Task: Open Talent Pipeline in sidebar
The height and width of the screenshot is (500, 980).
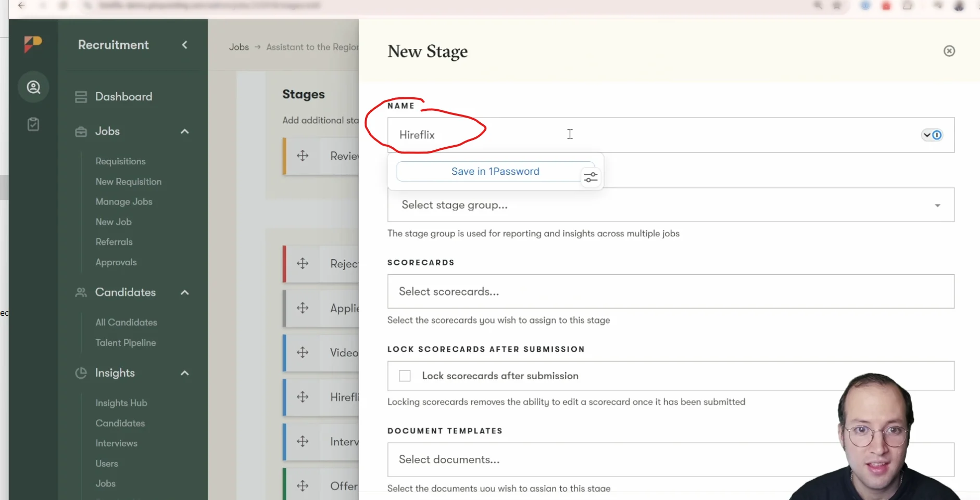Action: coord(125,343)
